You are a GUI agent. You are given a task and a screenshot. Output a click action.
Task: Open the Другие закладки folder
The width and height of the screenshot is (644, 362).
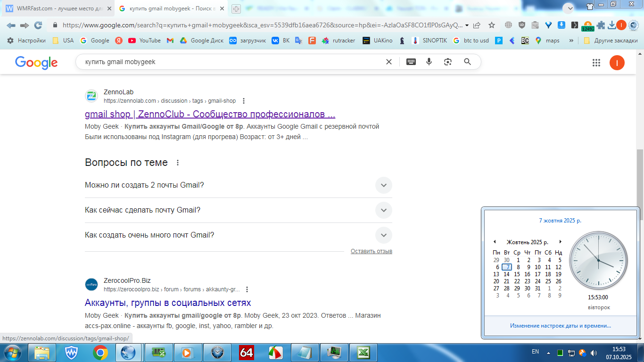tap(611, 41)
